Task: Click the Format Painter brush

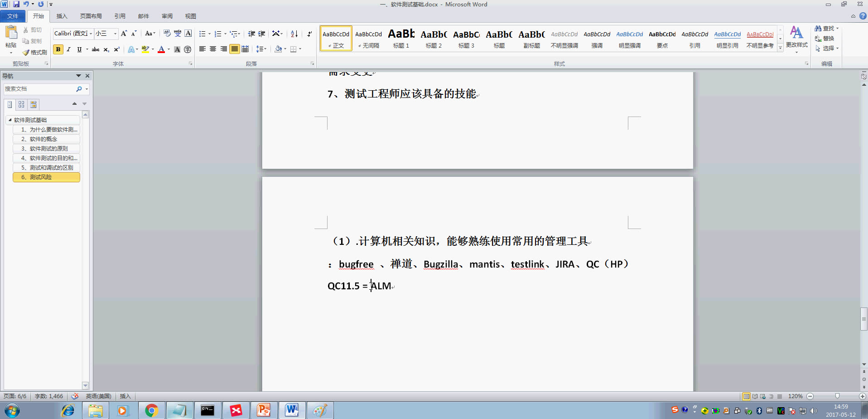Action: (35, 53)
